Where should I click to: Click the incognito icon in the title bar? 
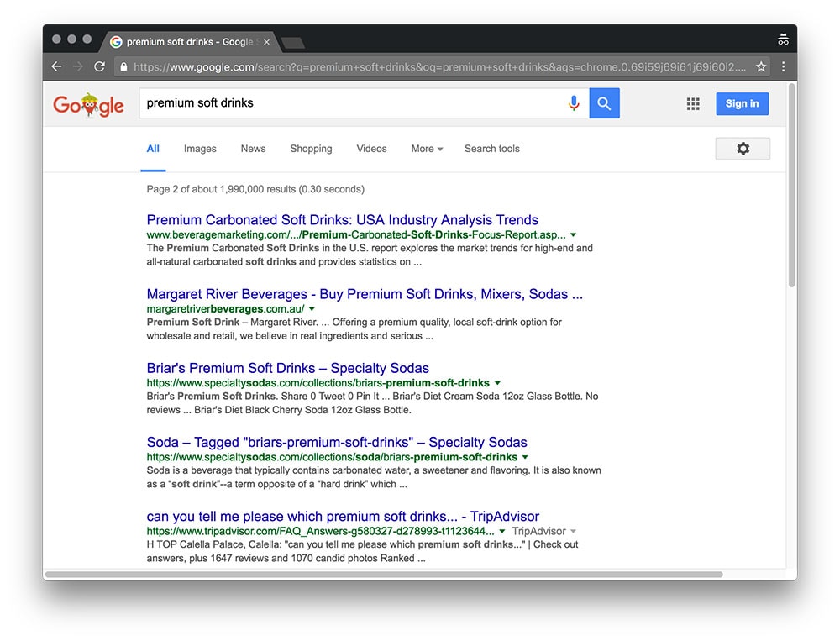pyautogui.click(x=783, y=39)
